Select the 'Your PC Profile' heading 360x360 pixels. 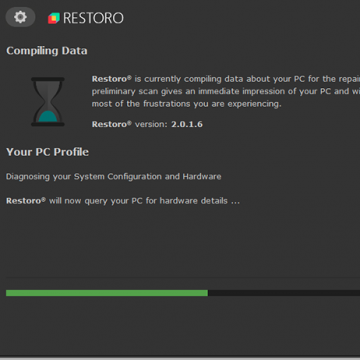[47, 152]
